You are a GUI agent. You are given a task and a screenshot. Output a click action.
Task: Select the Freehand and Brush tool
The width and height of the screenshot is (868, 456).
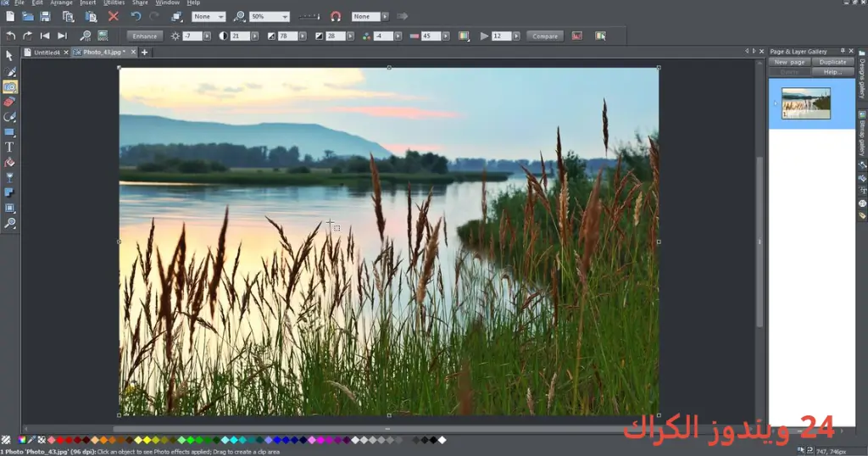pyautogui.click(x=10, y=71)
